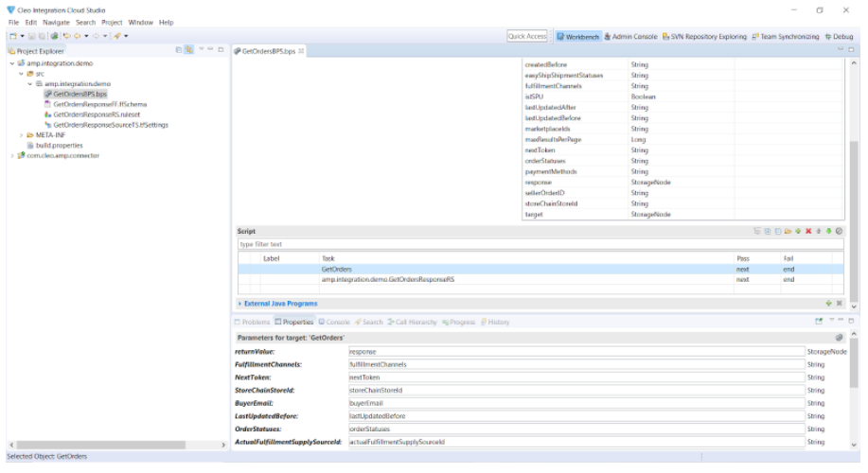The width and height of the screenshot is (868, 473).
Task: Open the File menu
Action: 14,23
